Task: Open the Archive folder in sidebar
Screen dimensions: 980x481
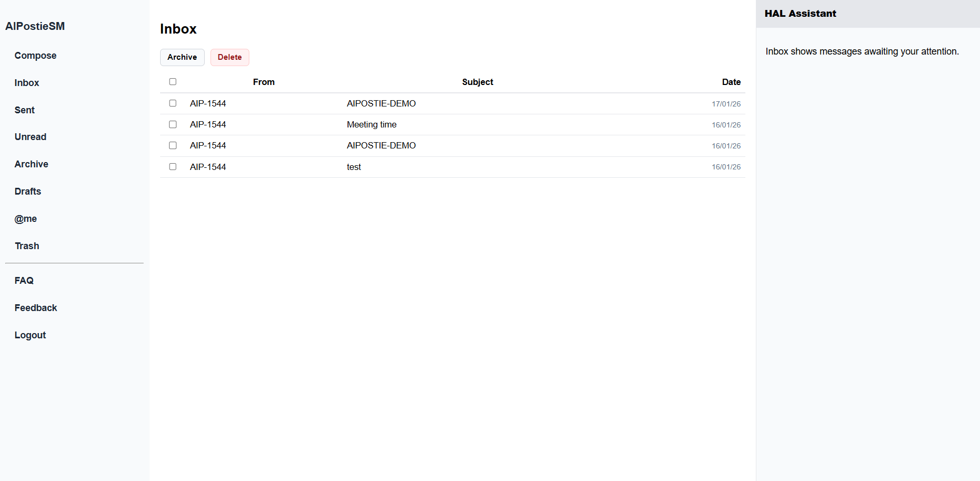Action: point(31,164)
